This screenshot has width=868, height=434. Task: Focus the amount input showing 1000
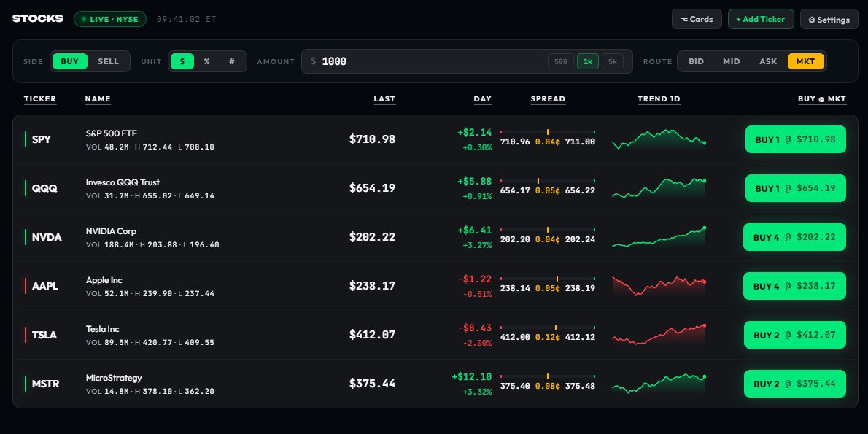tap(467, 61)
